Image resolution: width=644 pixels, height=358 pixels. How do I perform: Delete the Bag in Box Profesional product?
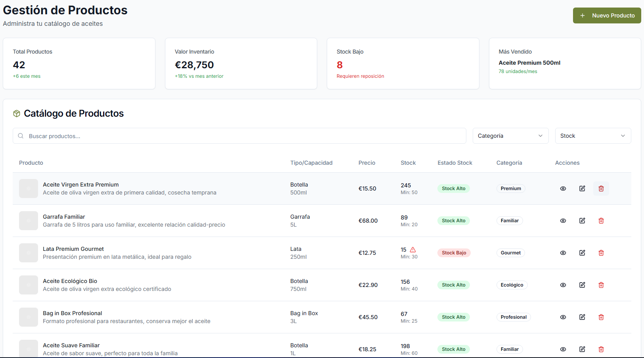tap(601, 317)
